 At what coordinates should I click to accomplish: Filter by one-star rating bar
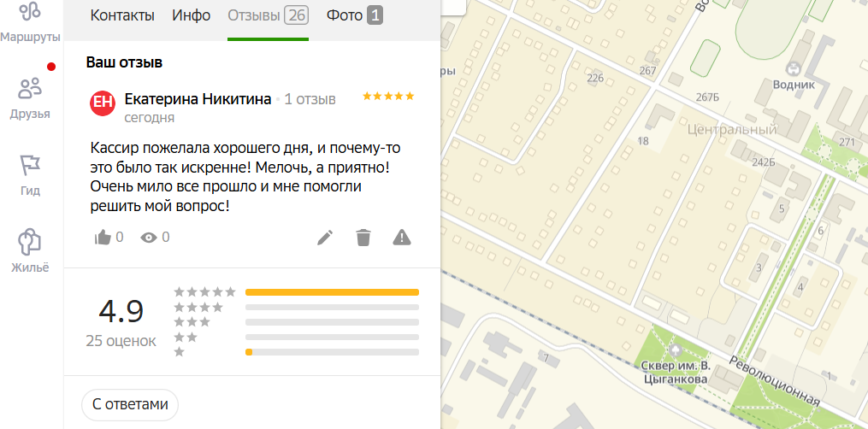[x=332, y=351]
